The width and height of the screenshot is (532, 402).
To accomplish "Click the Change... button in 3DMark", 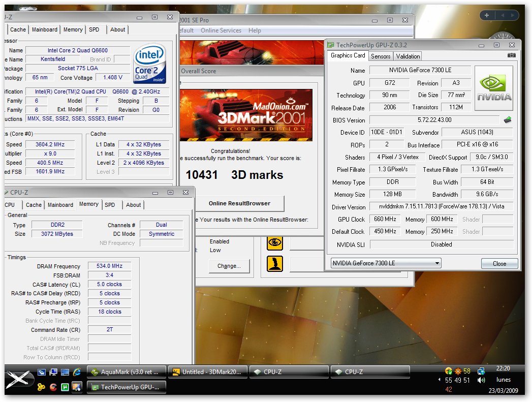I will 229,266.
